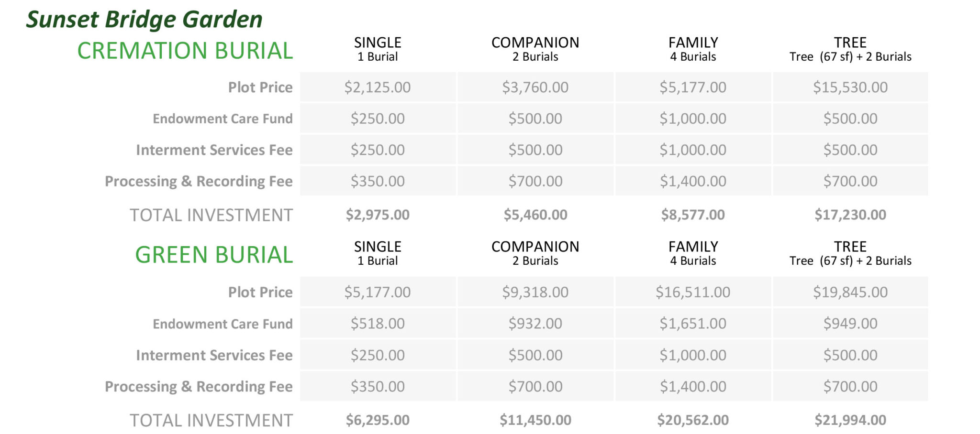This screenshot has height=434, width=980.
Task: Select the $518.00 endowment care fund cell
Action: 378,324
